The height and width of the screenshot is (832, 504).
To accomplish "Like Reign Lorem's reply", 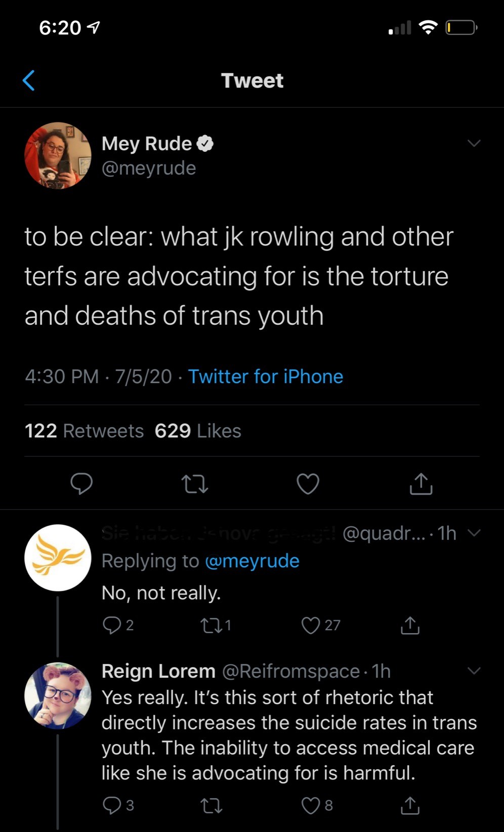I will tap(311, 805).
